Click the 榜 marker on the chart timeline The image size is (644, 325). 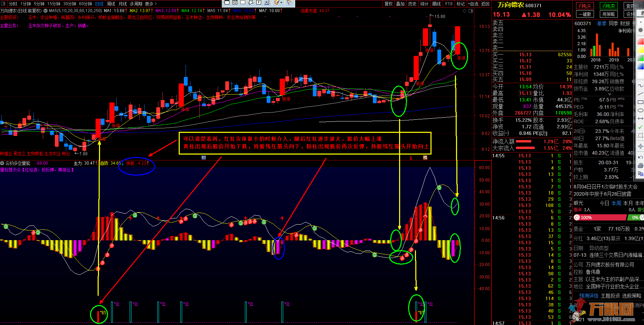coord(425,158)
